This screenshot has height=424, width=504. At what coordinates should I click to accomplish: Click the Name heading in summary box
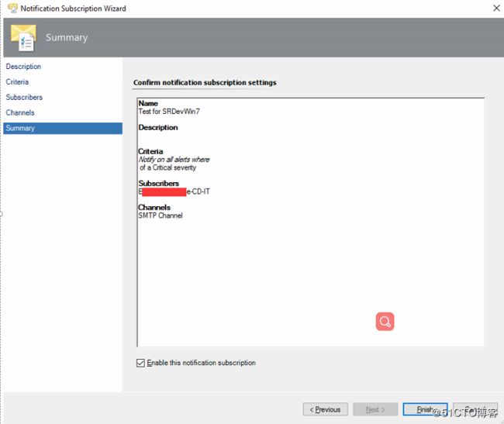(148, 103)
